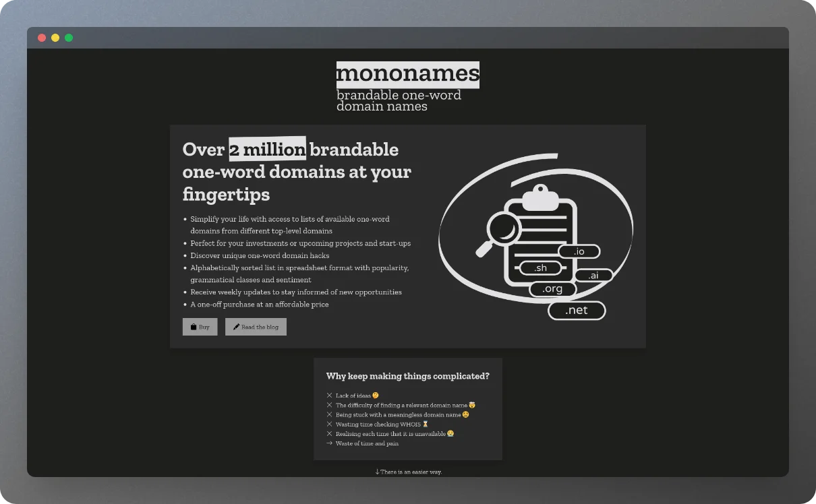Maximize the window with the green button

(x=69, y=38)
